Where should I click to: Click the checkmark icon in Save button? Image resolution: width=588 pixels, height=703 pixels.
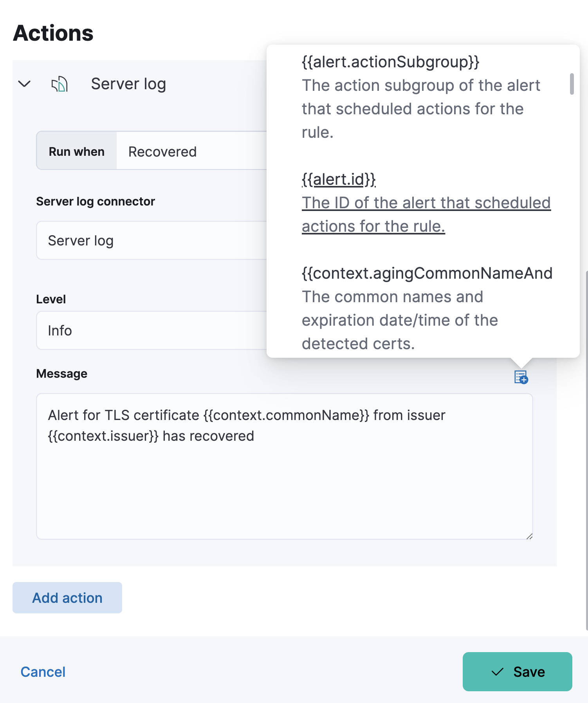click(498, 672)
